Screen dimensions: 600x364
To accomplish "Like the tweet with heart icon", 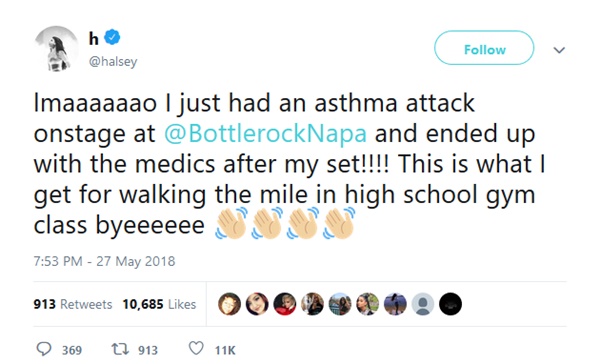I will [x=196, y=349].
